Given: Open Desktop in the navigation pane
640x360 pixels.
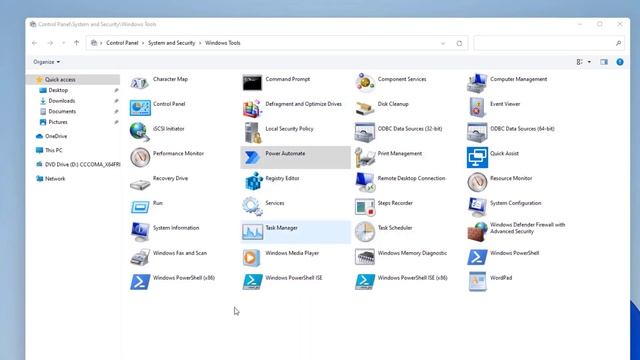Looking at the screenshot, I should [x=58, y=90].
